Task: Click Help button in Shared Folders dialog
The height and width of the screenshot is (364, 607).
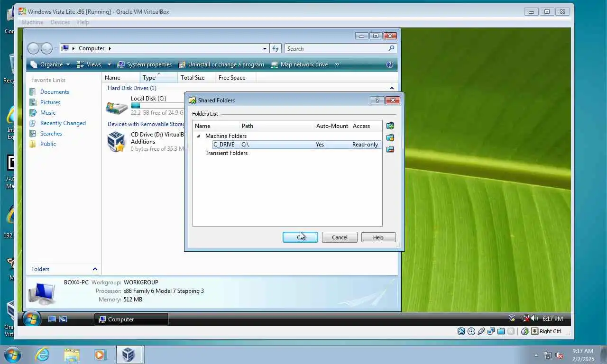Action: [x=378, y=237]
